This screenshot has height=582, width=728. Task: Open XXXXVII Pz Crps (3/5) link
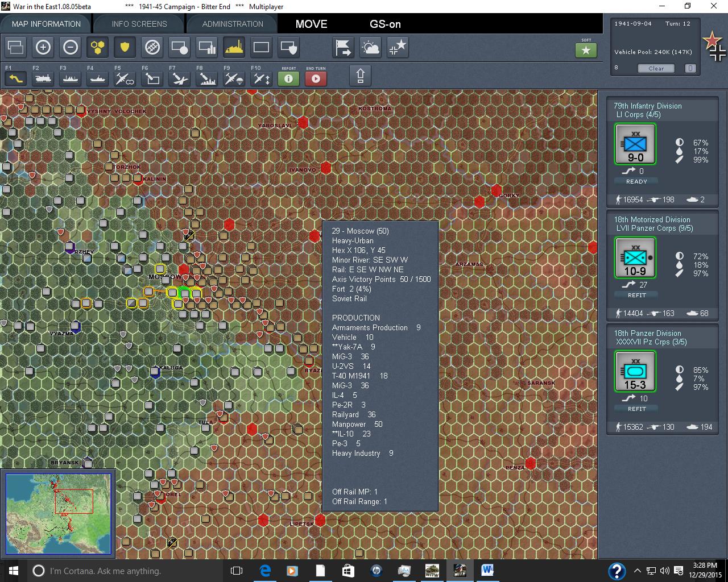click(651, 342)
